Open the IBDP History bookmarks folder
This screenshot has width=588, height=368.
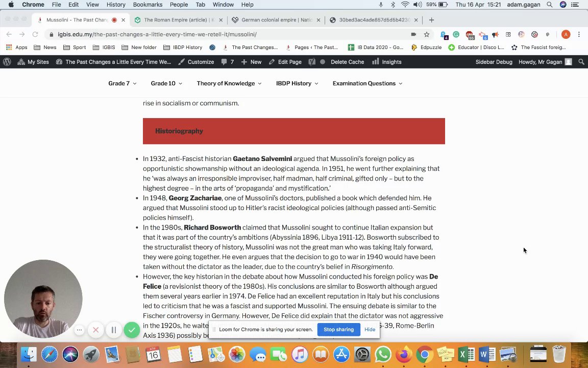pyautogui.click(x=183, y=48)
